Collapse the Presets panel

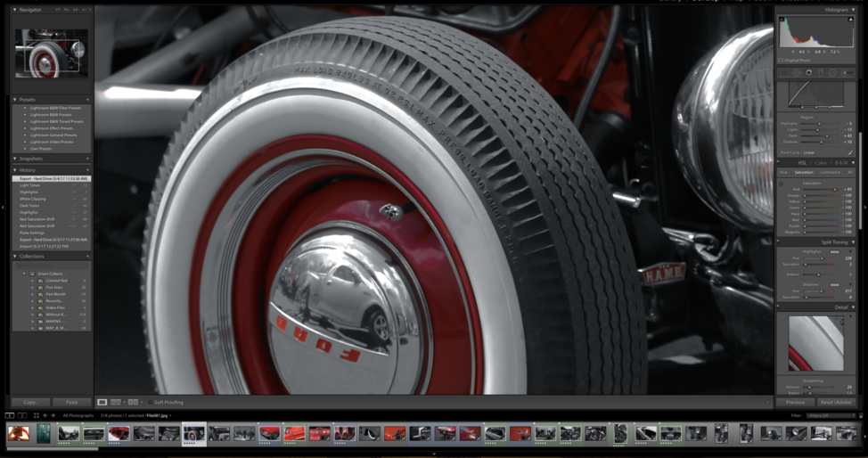click(15, 100)
